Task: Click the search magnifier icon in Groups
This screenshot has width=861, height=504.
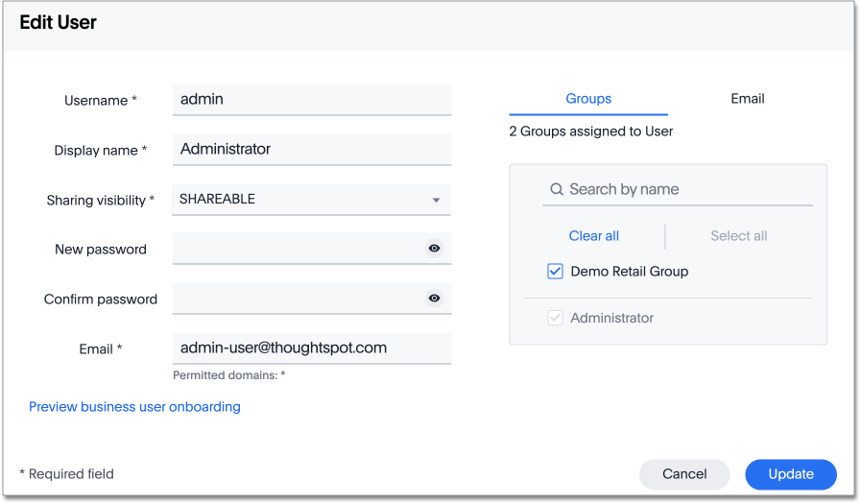Action: click(556, 190)
